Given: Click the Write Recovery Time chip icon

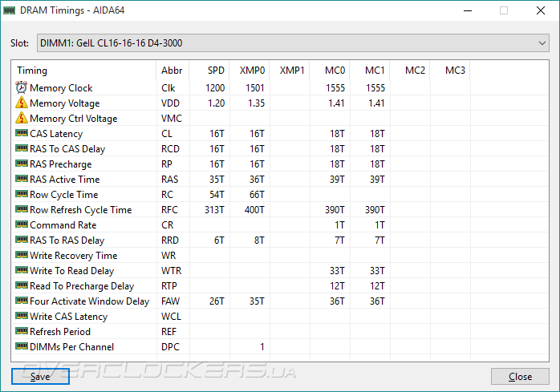Looking at the screenshot, I should [x=22, y=255].
